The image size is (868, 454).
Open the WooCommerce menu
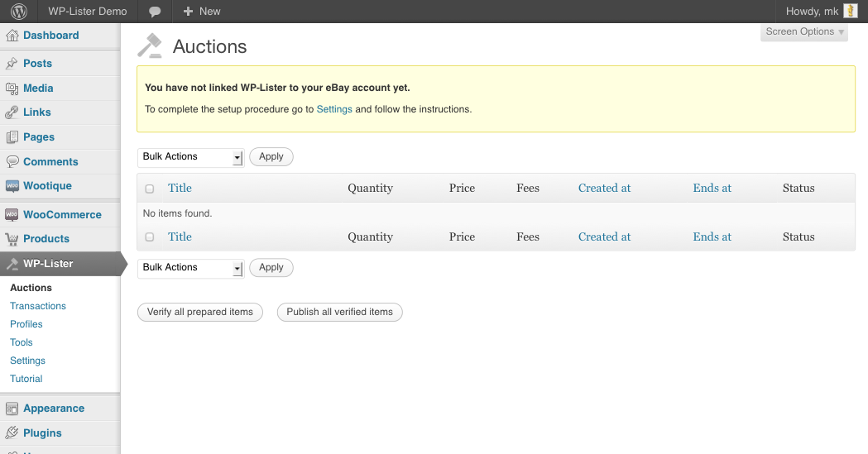point(63,214)
